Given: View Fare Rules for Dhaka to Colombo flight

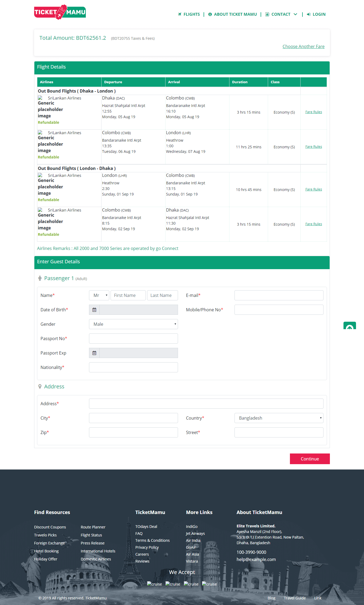Looking at the screenshot, I should (x=313, y=112).
